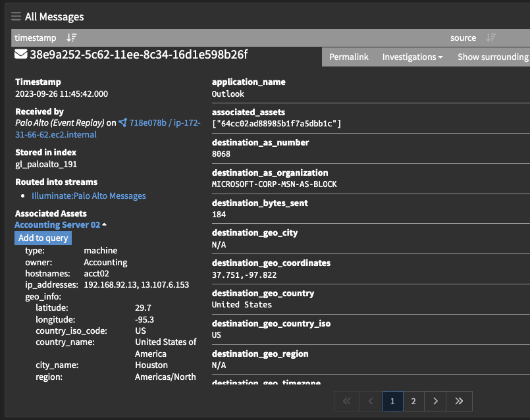Image resolution: width=530 pixels, height=420 pixels.
Task: Select page 1 in pagination
Action: click(392, 401)
